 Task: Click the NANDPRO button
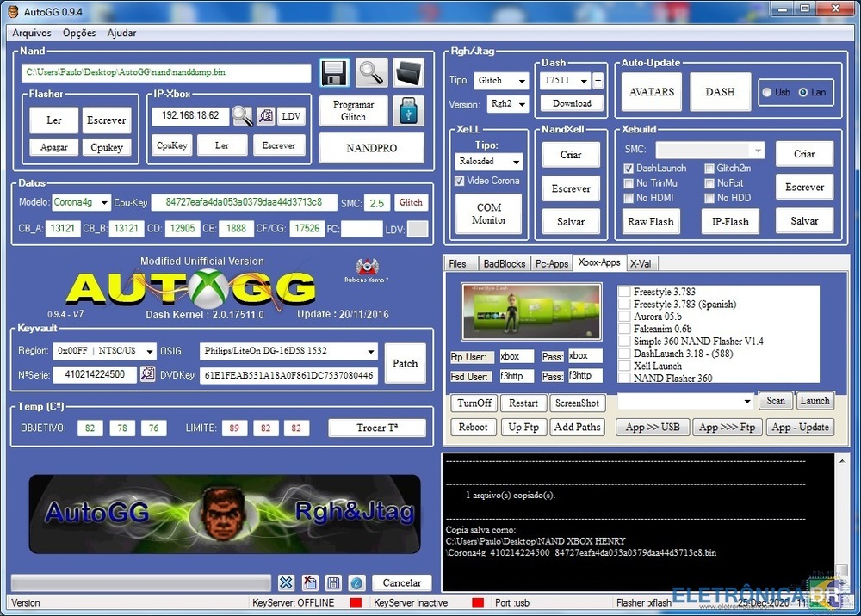pyautogui.click(x=371, y=148)
